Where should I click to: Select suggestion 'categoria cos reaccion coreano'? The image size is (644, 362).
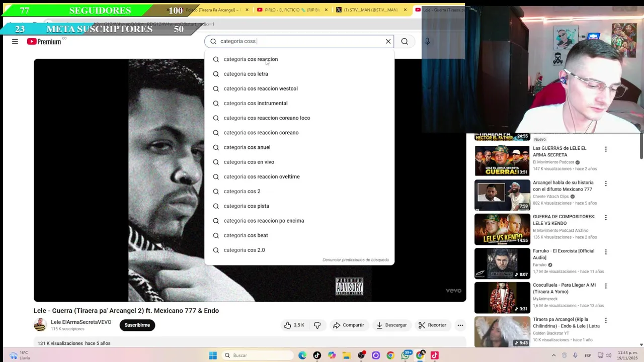point(299,133)
